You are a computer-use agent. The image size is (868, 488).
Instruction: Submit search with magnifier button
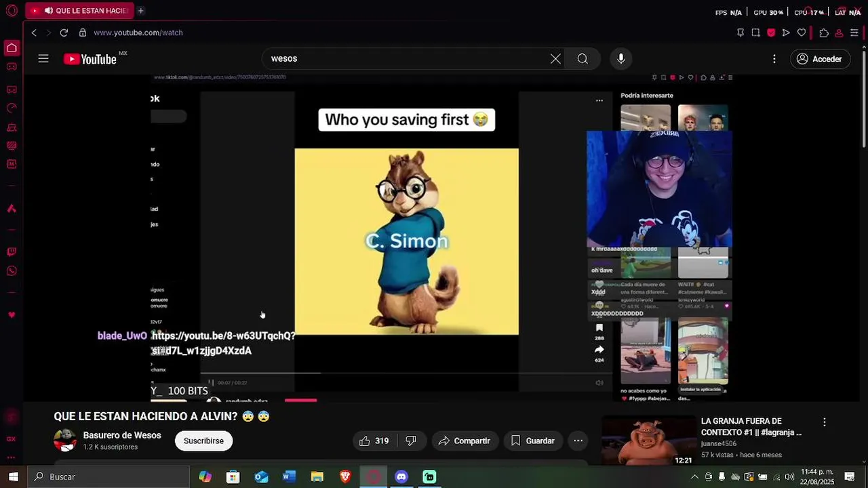pos(583,59)
